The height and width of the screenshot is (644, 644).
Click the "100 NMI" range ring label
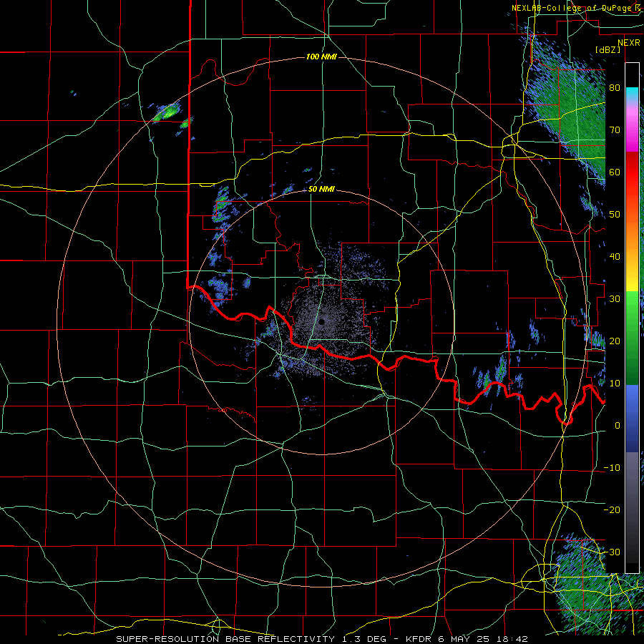[321, 57]
